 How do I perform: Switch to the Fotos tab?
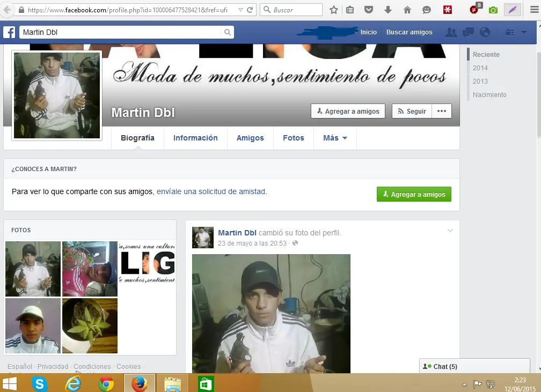click(294, 138)
